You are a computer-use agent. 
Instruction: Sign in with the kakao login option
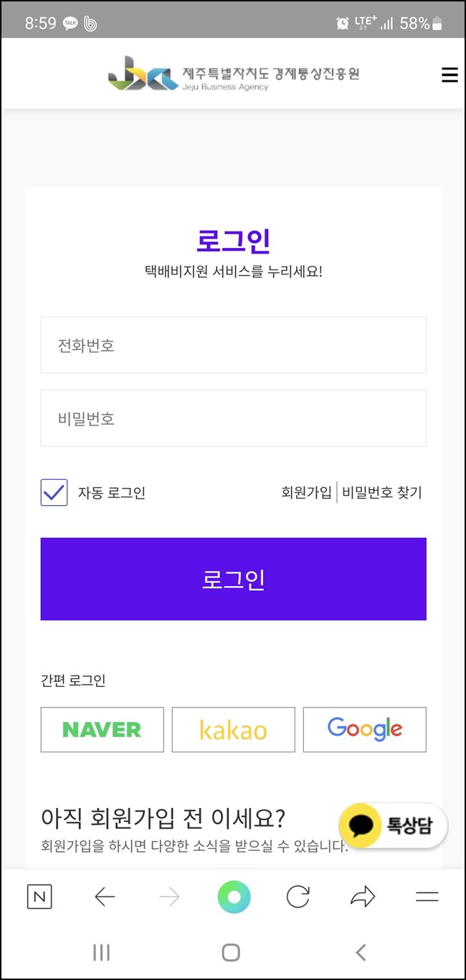233,729
